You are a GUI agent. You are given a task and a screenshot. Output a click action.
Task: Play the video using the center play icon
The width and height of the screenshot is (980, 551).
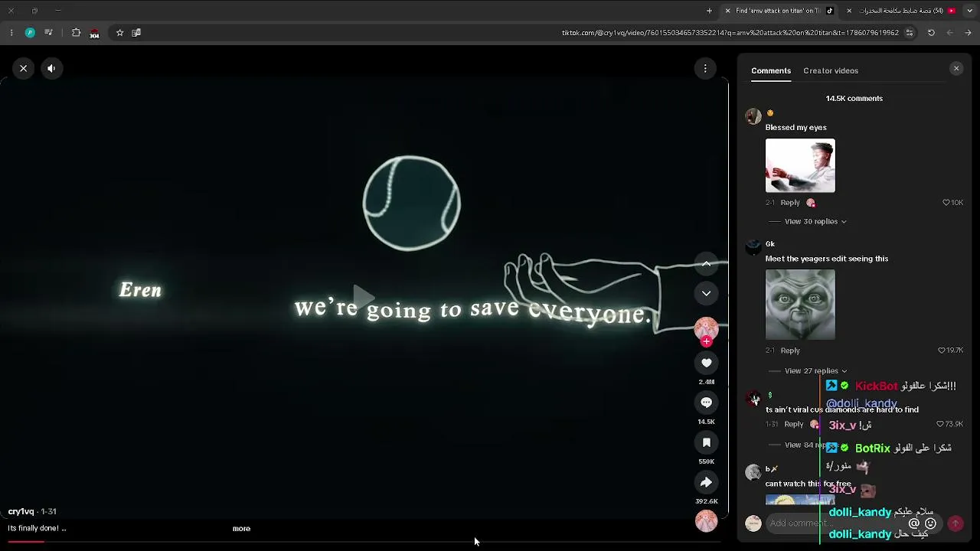click(x=364, y=296)
